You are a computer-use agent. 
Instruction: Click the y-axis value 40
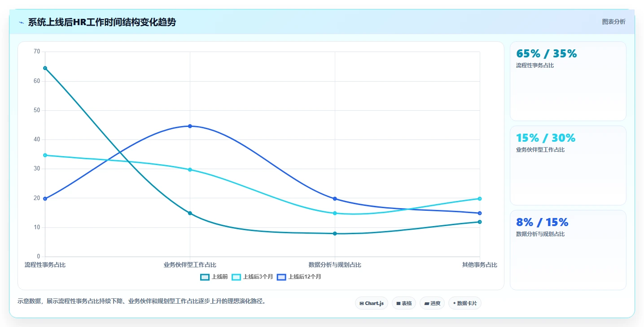tap(37, 140)
